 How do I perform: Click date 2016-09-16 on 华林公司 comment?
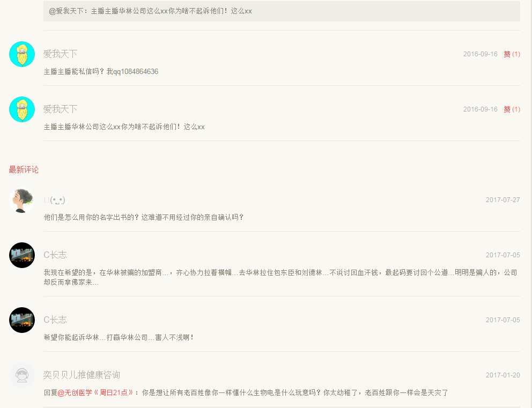pyautogui.click(x=481, y=109)
